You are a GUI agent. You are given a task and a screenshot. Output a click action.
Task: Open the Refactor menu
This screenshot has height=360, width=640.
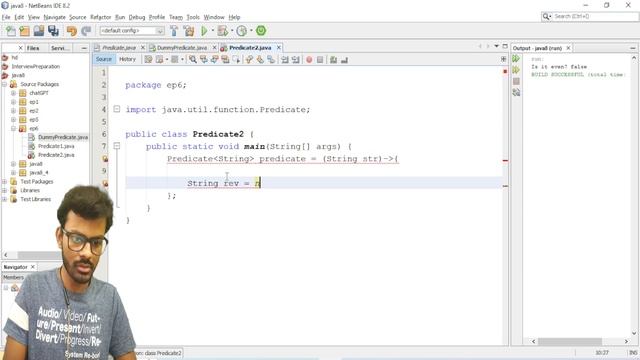tap(100, 17)
